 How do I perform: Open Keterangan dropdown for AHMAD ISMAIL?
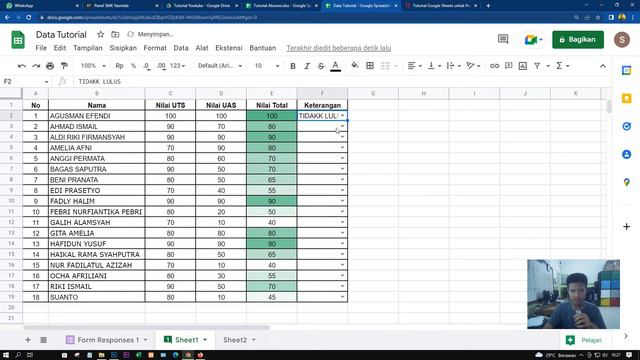pyautogui.click(x=342, y=126)
